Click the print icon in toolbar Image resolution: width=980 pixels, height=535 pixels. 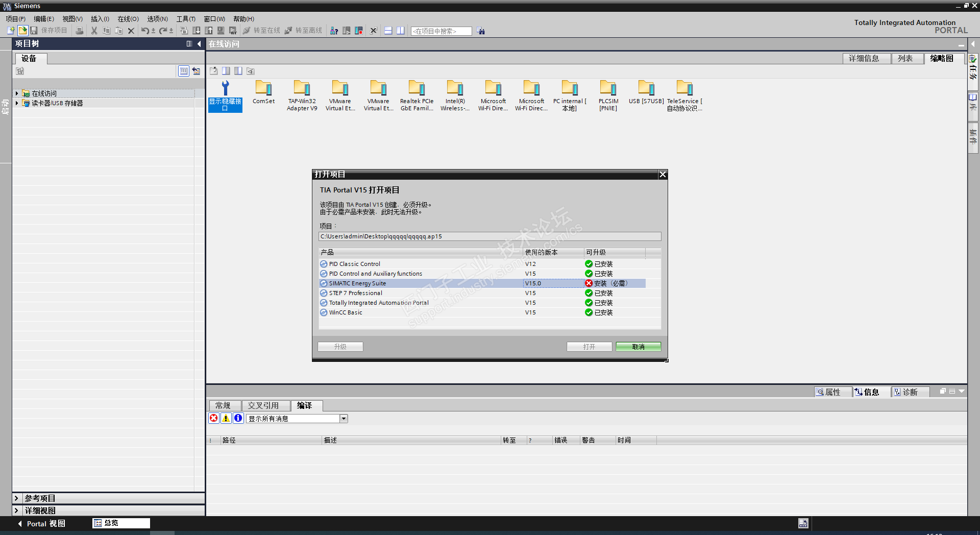point(79,31)
